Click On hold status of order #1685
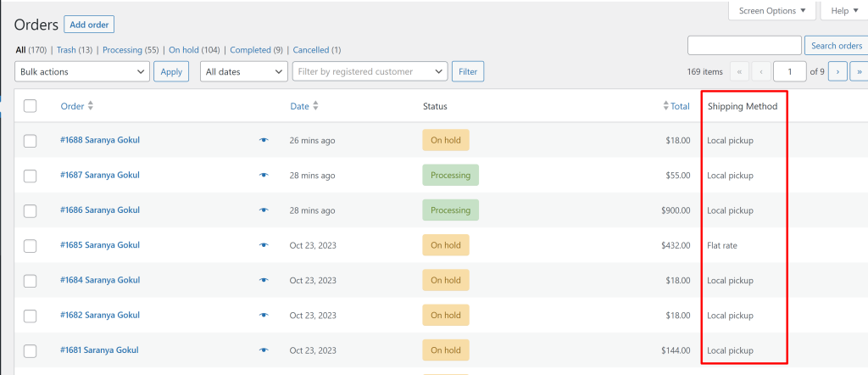868x375 pixels. (446, 245)
